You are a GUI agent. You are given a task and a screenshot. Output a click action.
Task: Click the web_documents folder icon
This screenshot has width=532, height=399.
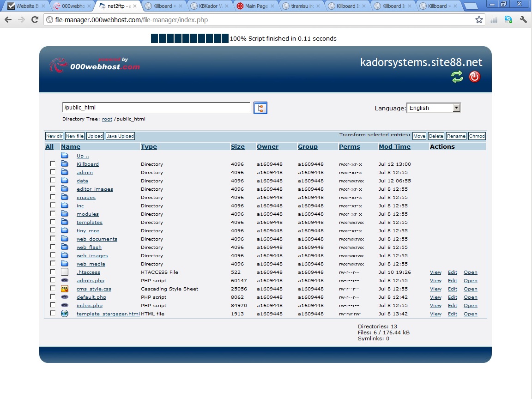coord(65,238)
